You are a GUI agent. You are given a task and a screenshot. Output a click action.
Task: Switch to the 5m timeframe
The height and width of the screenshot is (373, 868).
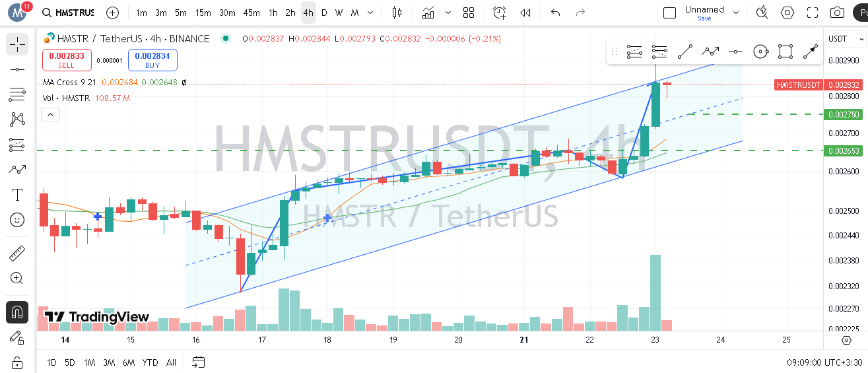(x=181, y=13)
